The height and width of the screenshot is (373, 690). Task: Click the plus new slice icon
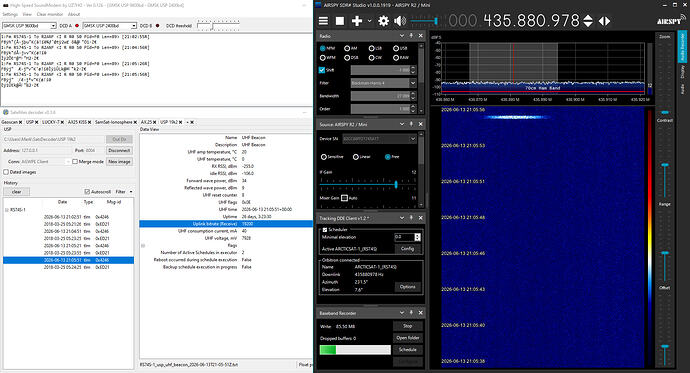pyautogui.click(x=356, y=21)
